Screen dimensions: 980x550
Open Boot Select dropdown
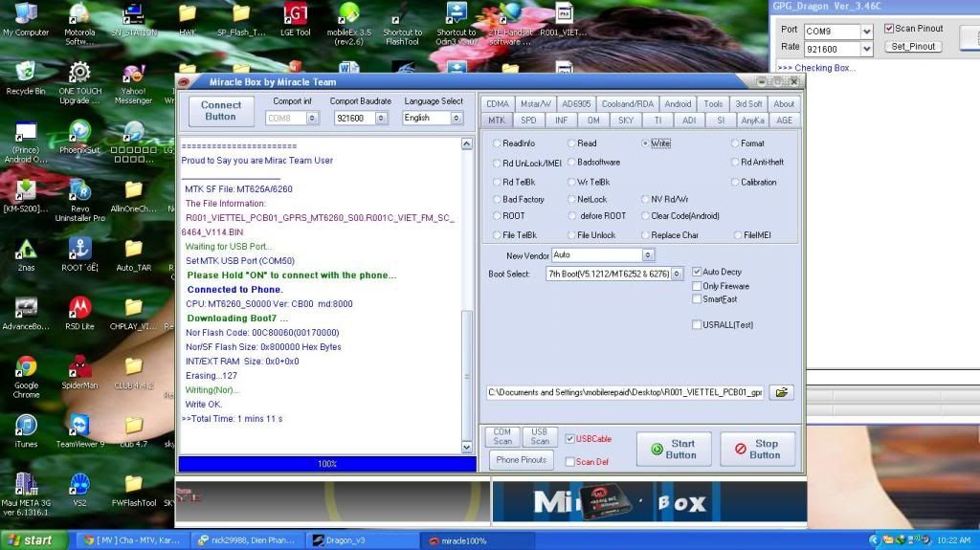pos(677,274)
